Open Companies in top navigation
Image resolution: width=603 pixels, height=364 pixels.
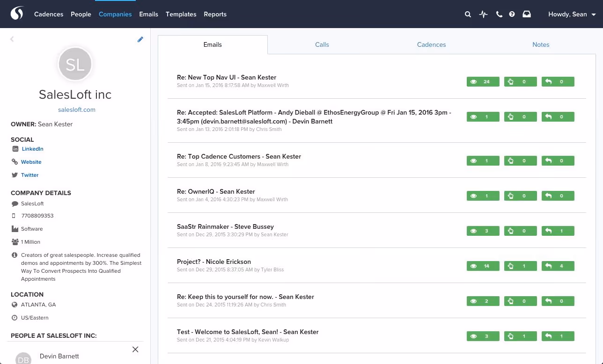click(115, 15)
